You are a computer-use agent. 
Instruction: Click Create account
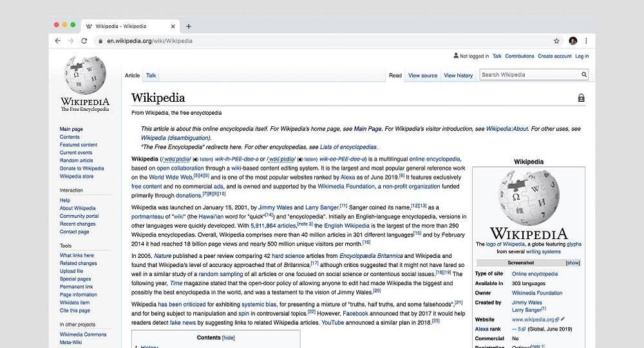[x=554, y=56]
